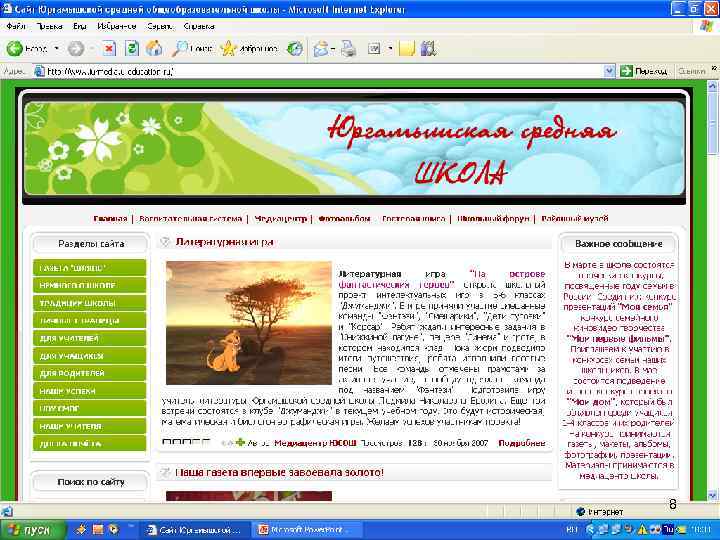
Task: Click the vertical scrollbar down arrow
Action: (x=712, y=495)
